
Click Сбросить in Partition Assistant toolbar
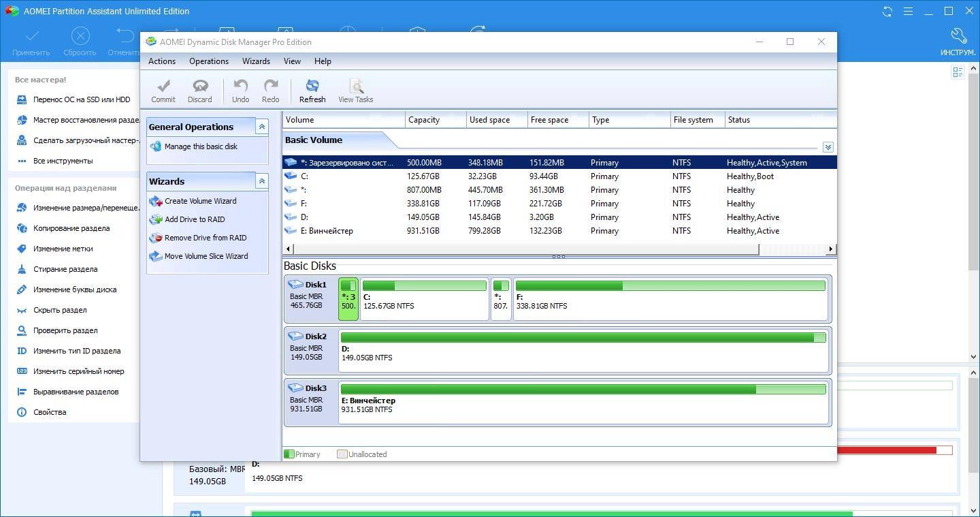(80, 42)
